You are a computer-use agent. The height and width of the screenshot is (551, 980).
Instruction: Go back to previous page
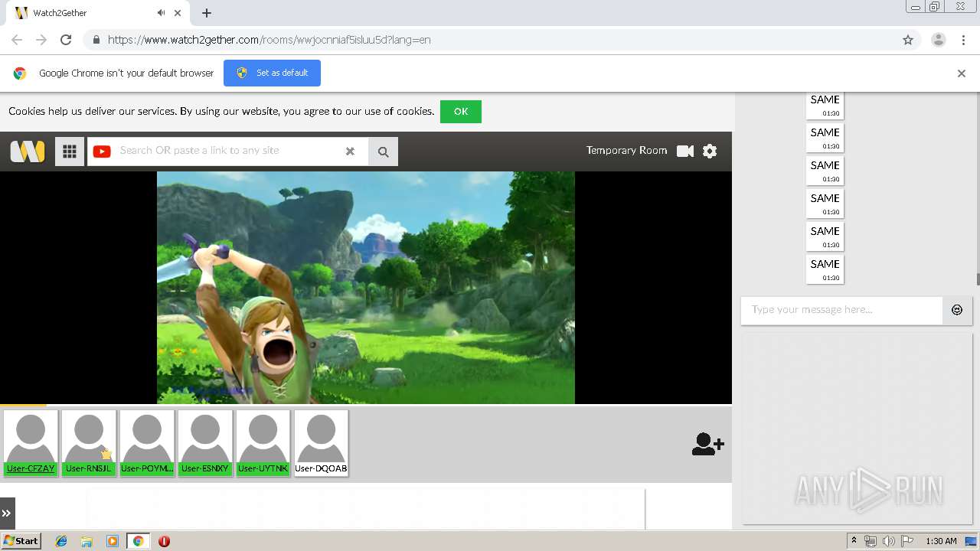[17, 40]
